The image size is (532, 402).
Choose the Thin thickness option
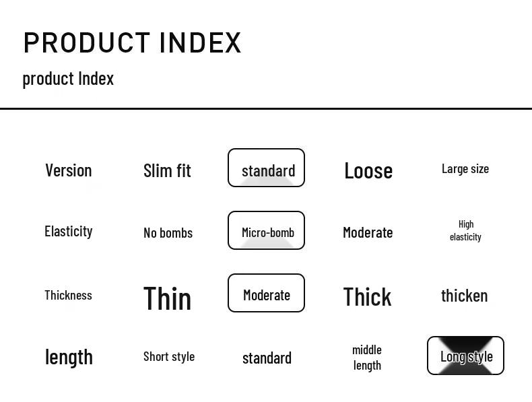click(x=167, y=298)
